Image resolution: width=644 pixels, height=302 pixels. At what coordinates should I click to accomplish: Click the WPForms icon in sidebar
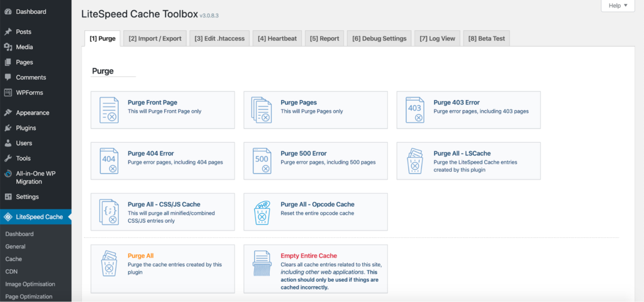8,92
